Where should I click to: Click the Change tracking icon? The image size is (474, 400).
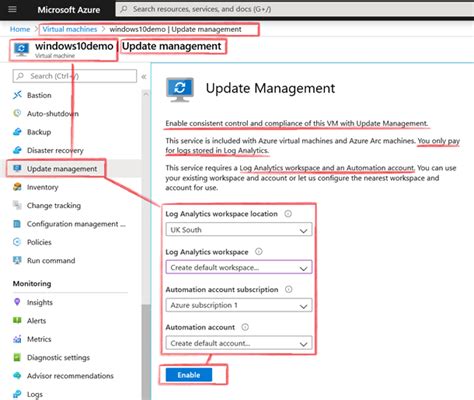(17, 205)
